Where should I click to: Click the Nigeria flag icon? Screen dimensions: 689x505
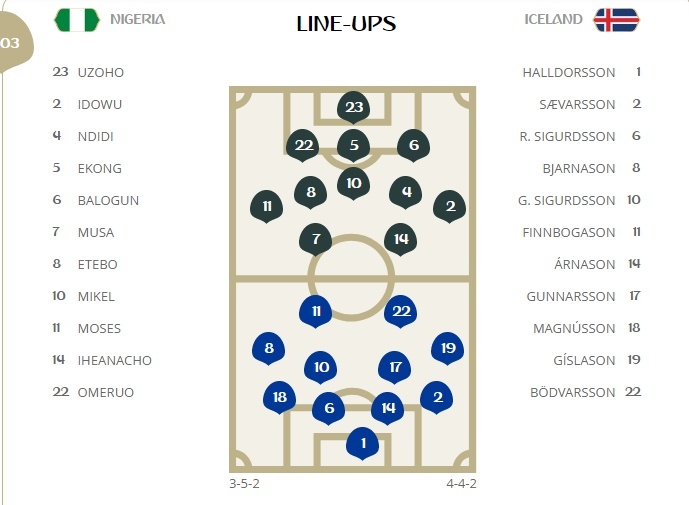[76, 20]
